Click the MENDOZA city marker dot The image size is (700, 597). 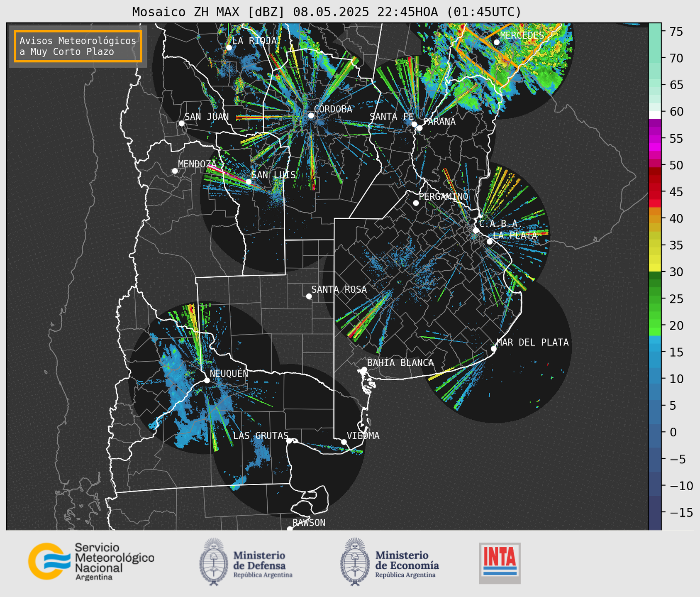click(x=175, y=171)
